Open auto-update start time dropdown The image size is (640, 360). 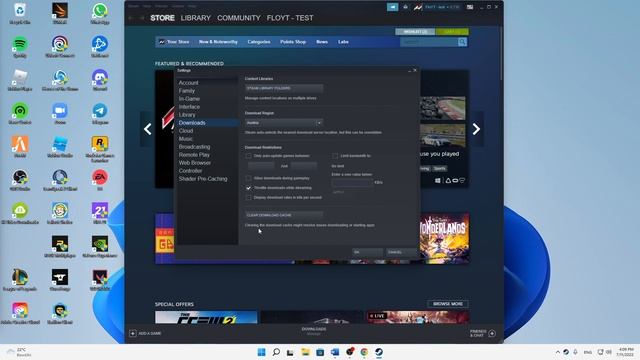pyautogui.click(x=261, y=166)
